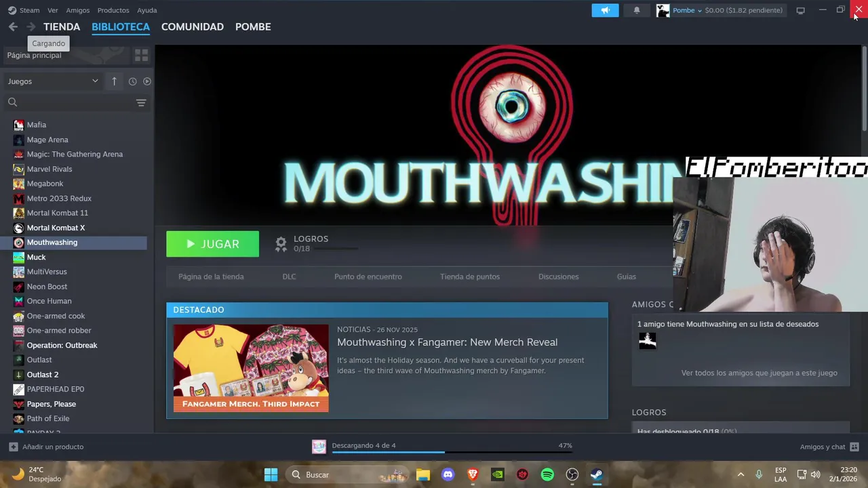
Task: Open Spotify from the taskbar
Action: (547, 474)
